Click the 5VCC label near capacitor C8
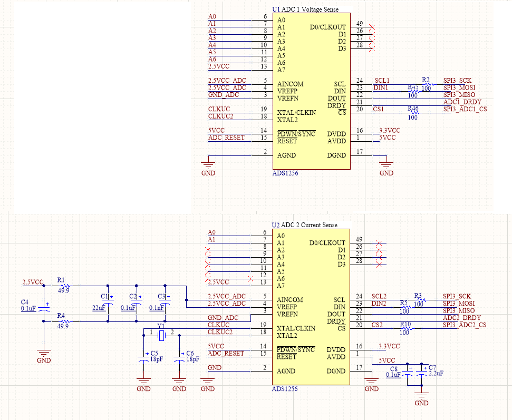This screenshot has height=420, width=512. 387,360
